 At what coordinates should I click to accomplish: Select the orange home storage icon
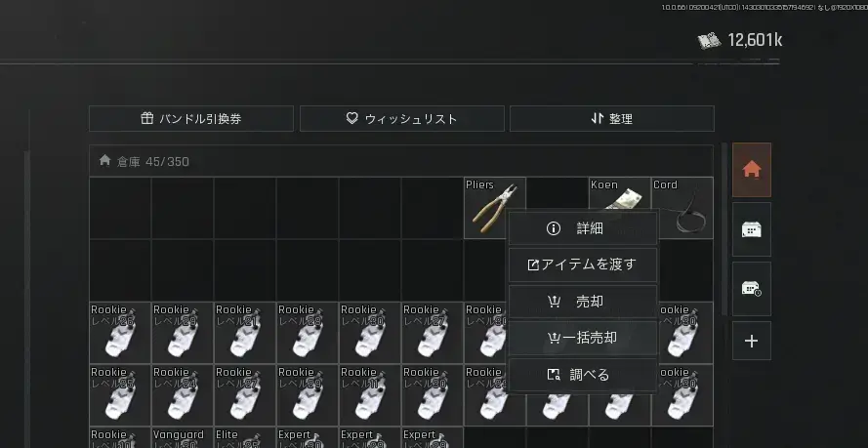[751, 170]
